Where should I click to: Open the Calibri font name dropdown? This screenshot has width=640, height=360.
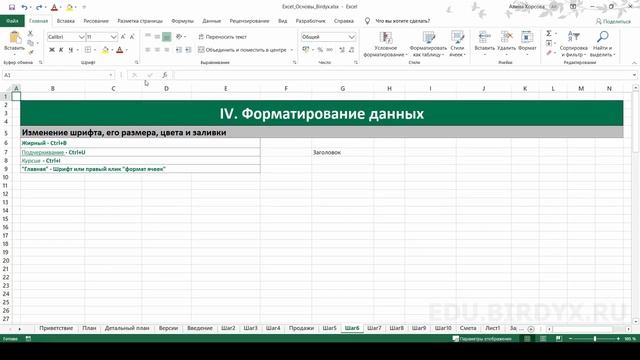(x=81, y=37)
